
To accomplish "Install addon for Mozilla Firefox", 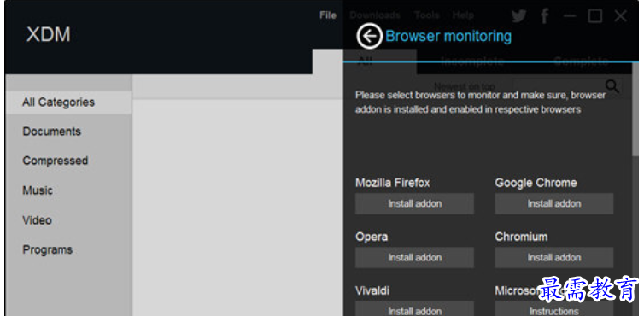I will coord(414,204).
